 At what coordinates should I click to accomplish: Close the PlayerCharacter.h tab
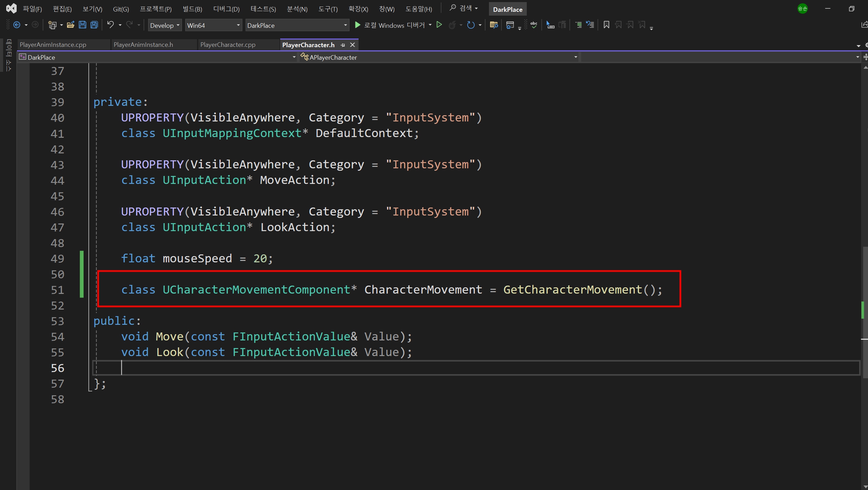coord(352,45)
